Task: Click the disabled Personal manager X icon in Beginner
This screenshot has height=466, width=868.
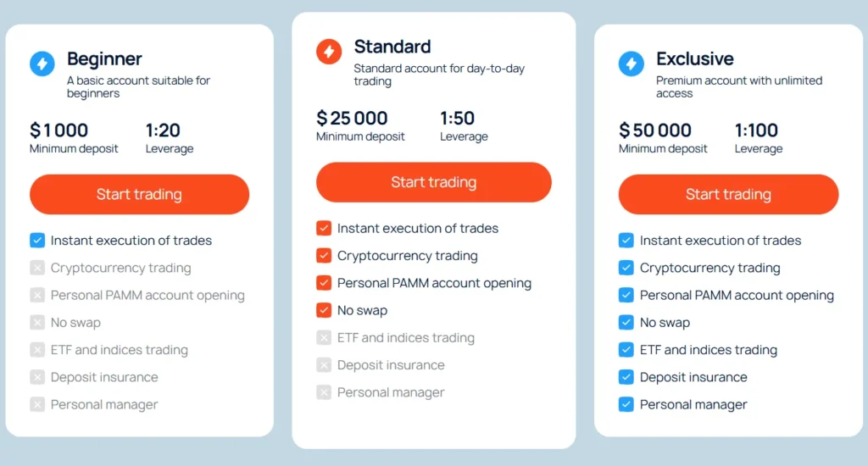Action: pyautogui.click(x=37, y=405)
